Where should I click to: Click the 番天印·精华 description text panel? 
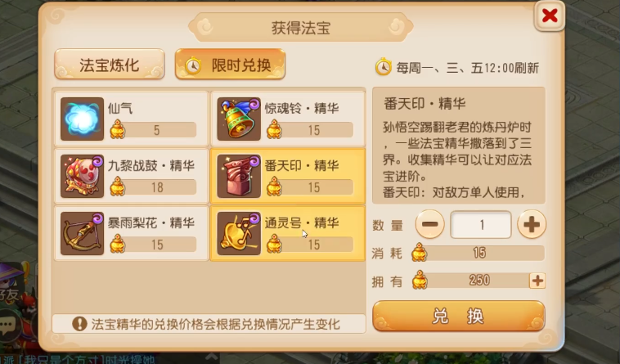(x=459, y=146)
